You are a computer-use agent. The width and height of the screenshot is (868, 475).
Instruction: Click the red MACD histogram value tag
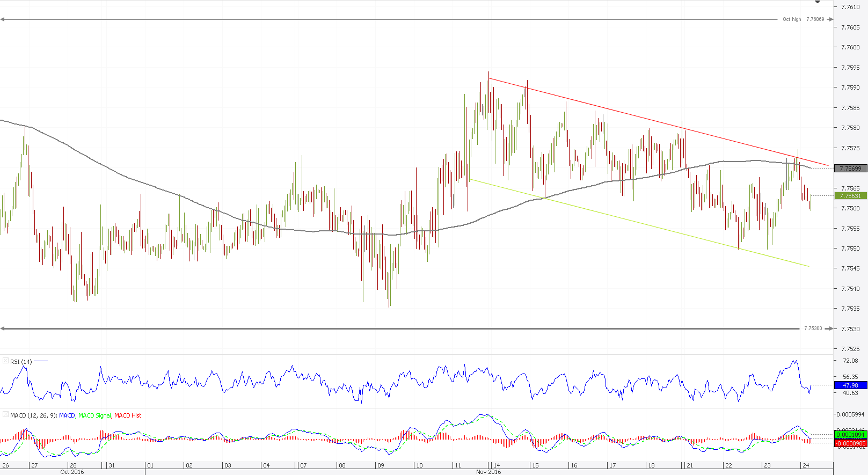click(x=851, y=443)
